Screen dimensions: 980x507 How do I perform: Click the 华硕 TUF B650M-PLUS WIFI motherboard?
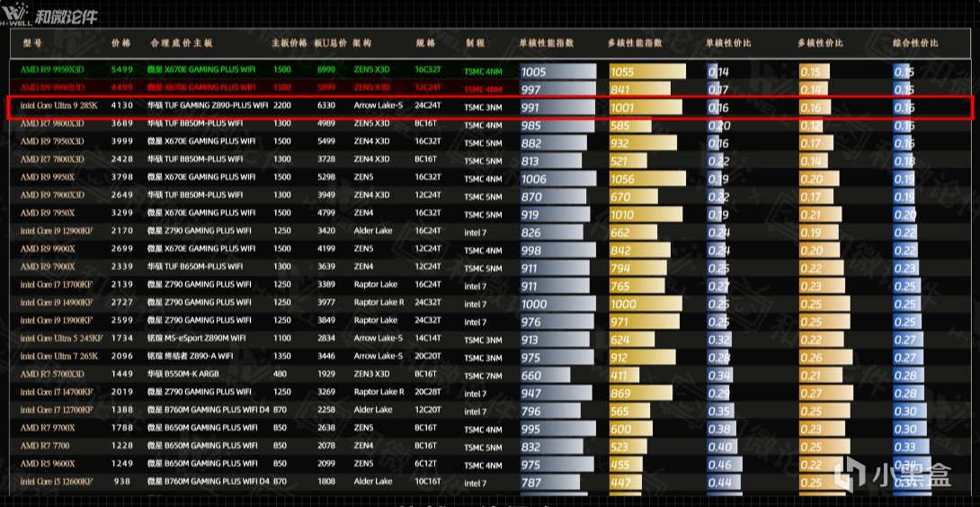pos(196,267)
